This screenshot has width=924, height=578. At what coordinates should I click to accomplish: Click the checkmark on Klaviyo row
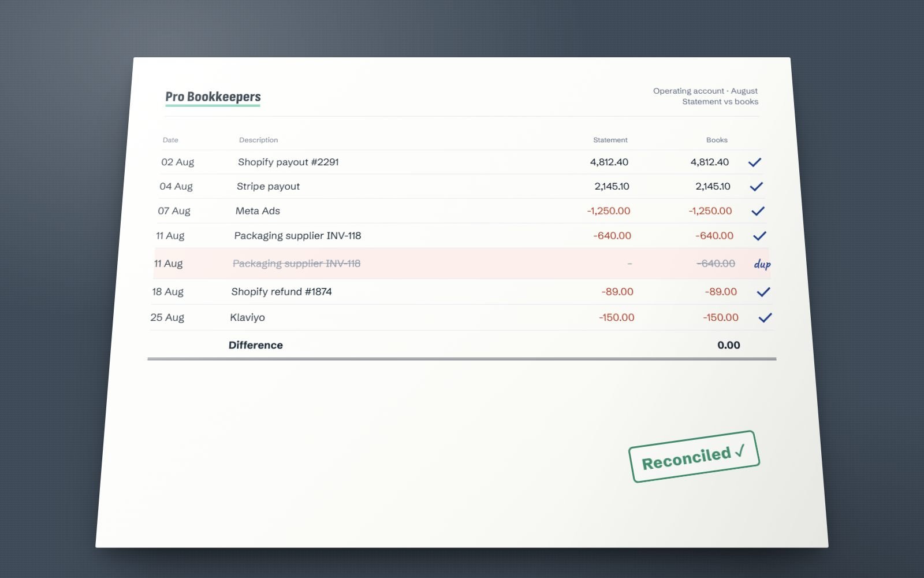click(x=765, y=317)
